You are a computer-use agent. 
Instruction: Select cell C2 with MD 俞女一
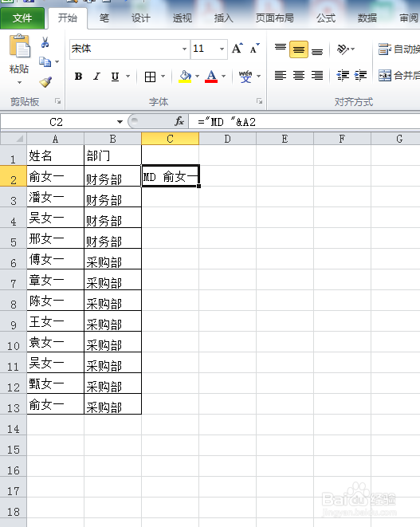click(x=171, y=176)
